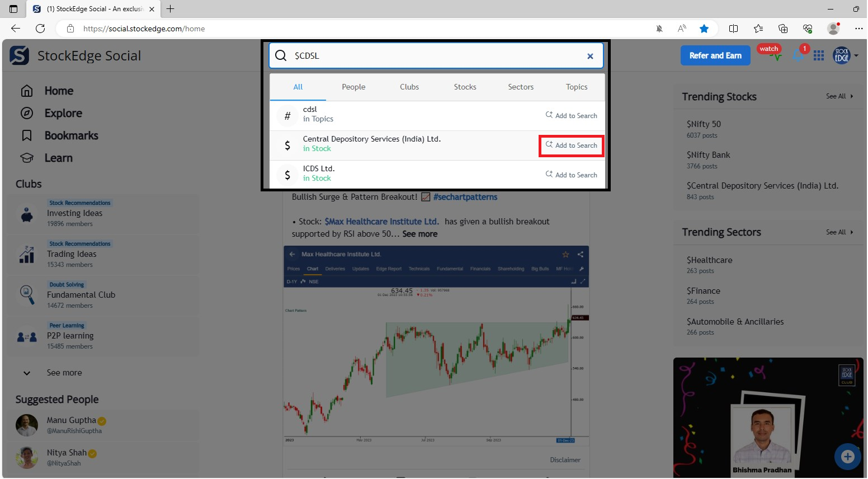Click the blue floating plus button
This screenshot has width=868, height=479.
coord(847,457)
